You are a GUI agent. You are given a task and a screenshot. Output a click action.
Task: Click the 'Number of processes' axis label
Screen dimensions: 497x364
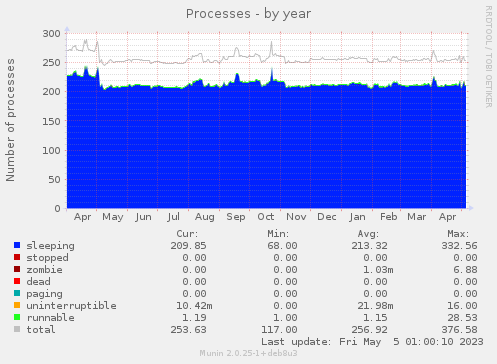coord(10,120)
